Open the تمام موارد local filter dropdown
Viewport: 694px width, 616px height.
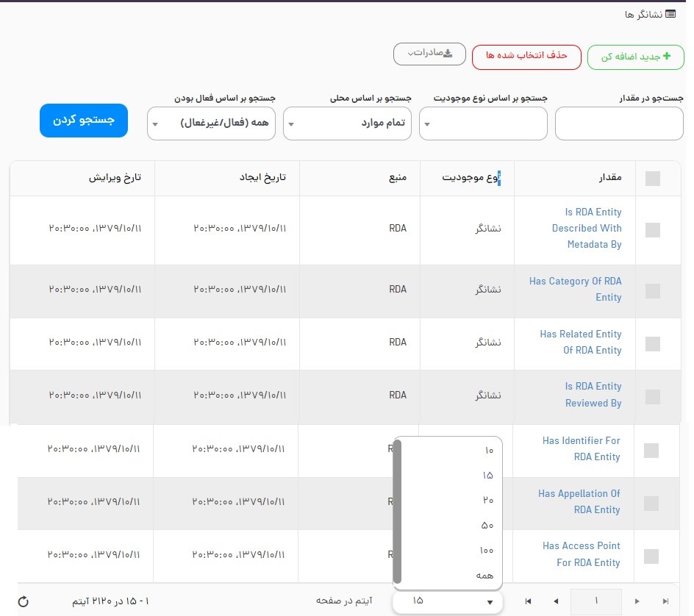(x=347, y=123)
